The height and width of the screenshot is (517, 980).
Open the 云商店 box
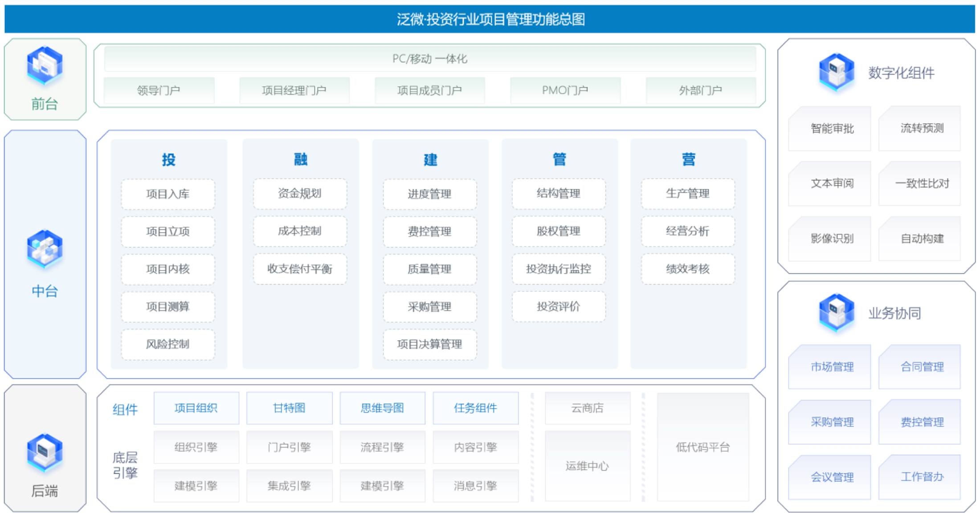tap(587, 408)
